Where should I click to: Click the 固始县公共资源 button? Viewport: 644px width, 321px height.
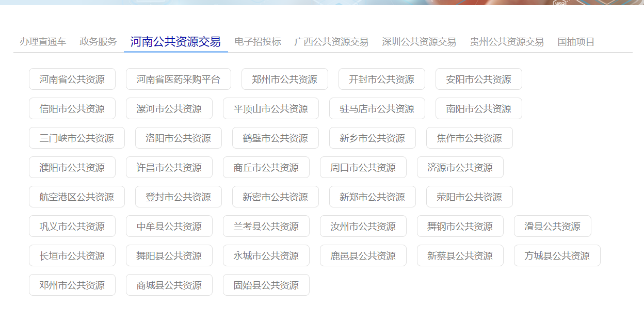coord(266,285)
